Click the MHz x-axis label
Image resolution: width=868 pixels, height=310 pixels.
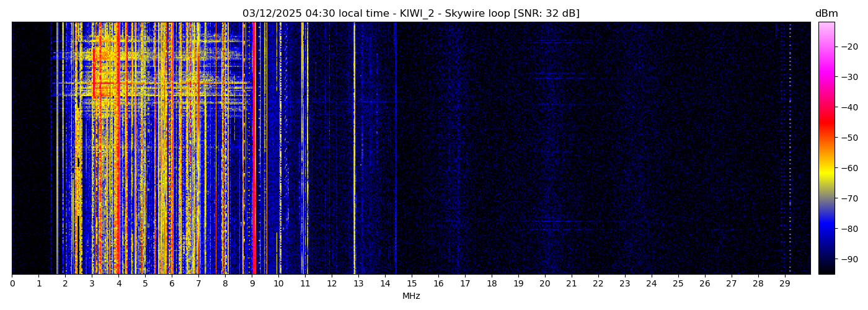[411, 296]
